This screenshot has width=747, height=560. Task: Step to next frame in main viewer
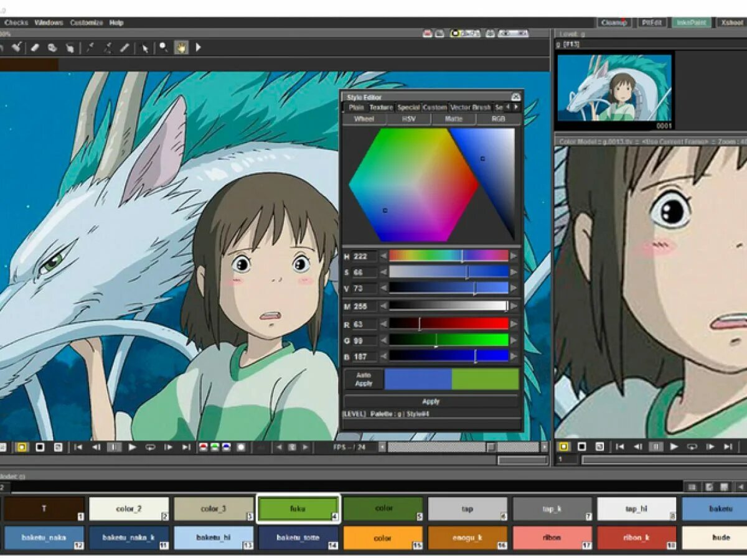coord(168,447)
